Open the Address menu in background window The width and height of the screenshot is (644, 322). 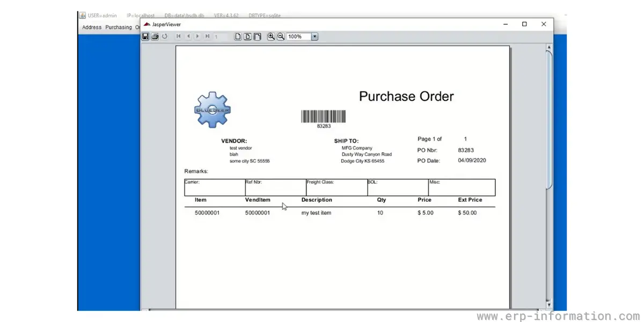click(92, 27)
